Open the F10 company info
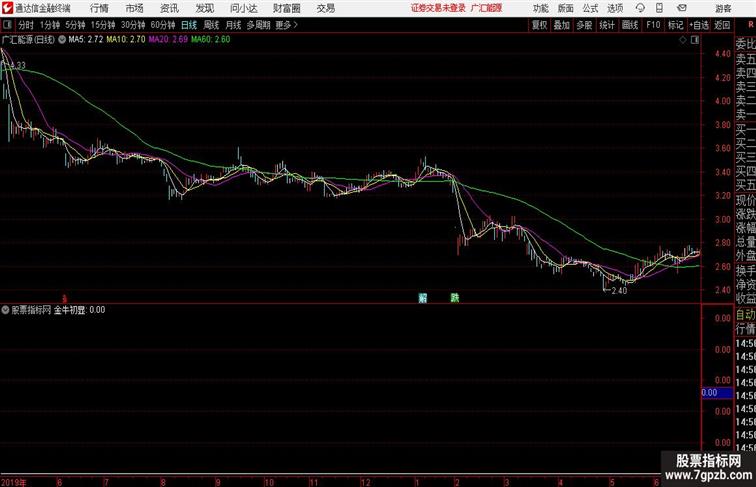This screenshot has width=756, height=487. (x=653, y=25)
